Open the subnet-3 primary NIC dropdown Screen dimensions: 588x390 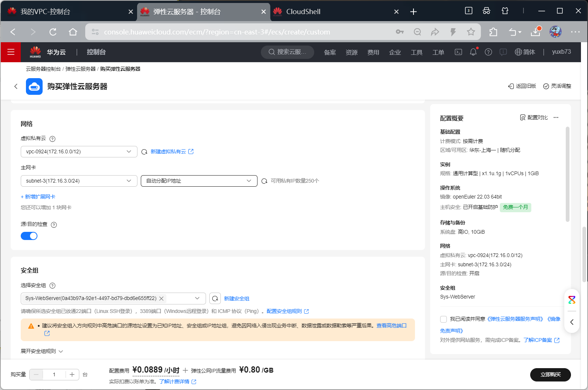[79, 181]
